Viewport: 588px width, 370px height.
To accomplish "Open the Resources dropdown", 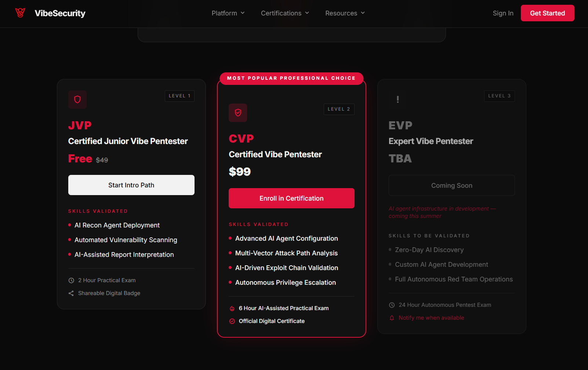I will pyautogui.click(x=345, y=13).
